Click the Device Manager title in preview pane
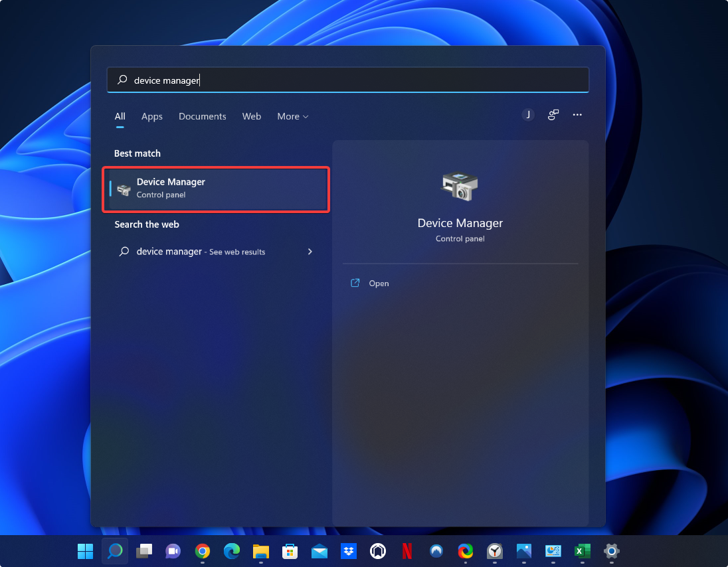This screenshot has width=728, height=567. pyautogui.click(x=460, y=223)
